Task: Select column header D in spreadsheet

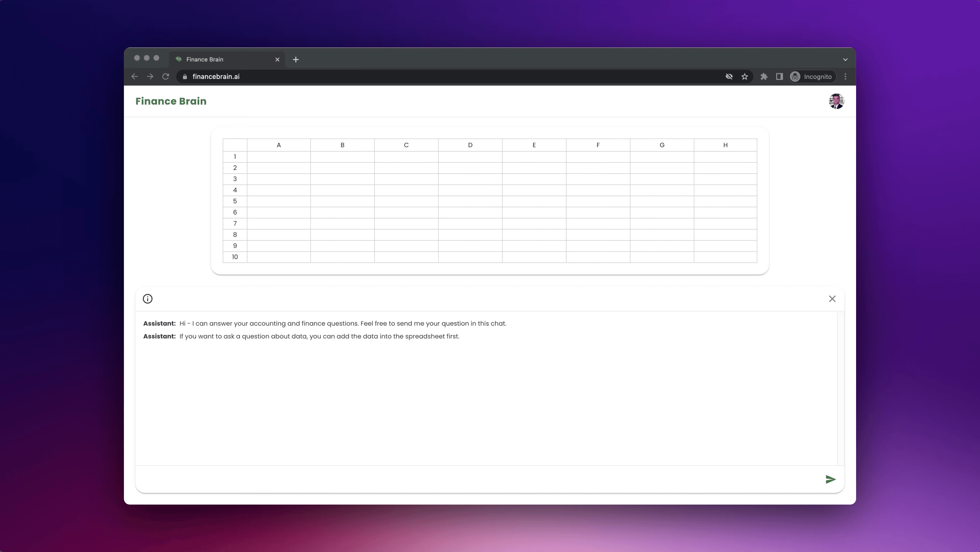Action: (470, 145)
